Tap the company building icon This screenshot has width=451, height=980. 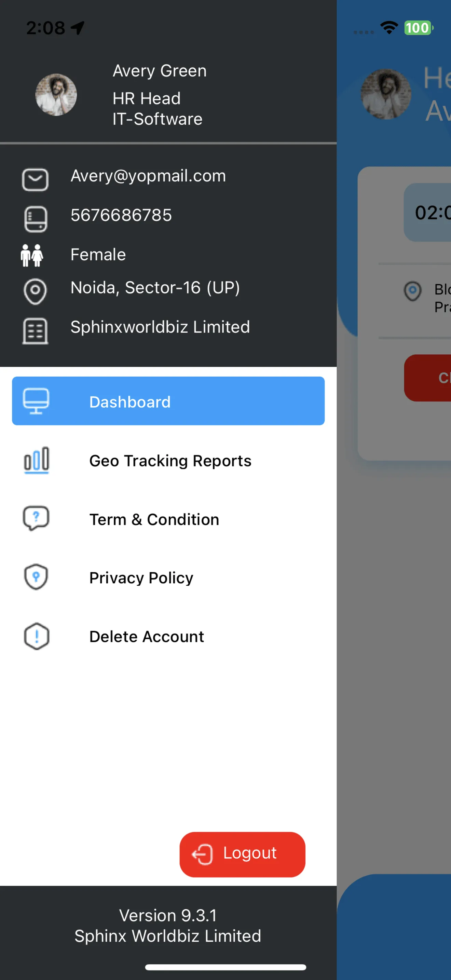(x=35, y=331)
